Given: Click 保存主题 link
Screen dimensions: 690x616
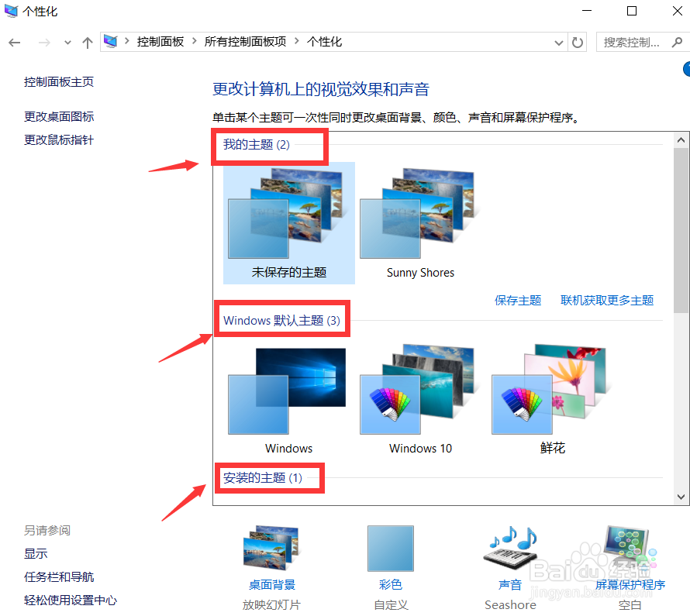Looking at the screenshot, I should [518, 301].
